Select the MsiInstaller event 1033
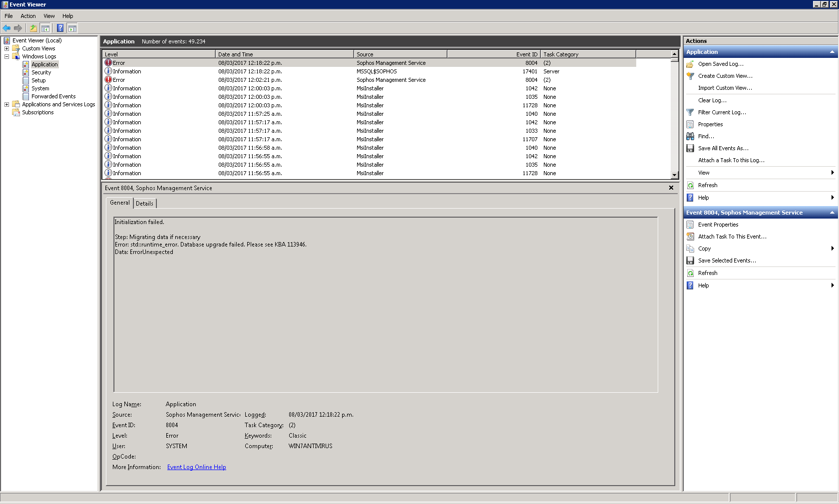Screen dimensions: 839x504 (x=370, y=131)
